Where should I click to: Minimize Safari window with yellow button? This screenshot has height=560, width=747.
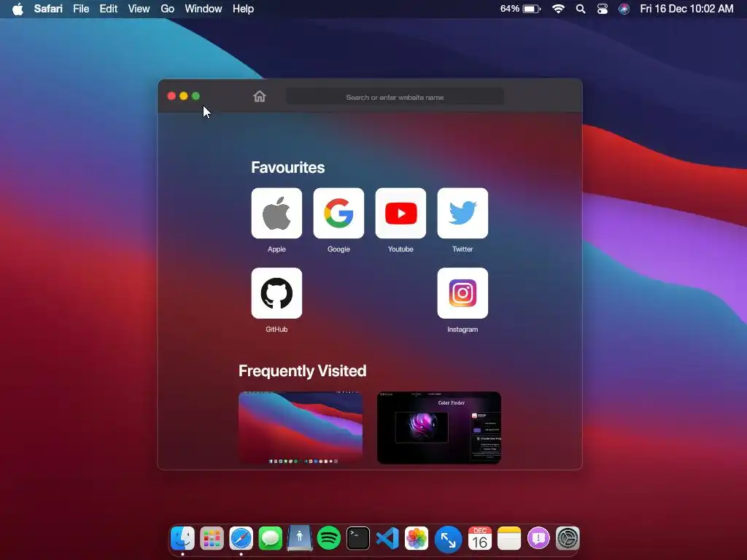click(x=183, y=96)
